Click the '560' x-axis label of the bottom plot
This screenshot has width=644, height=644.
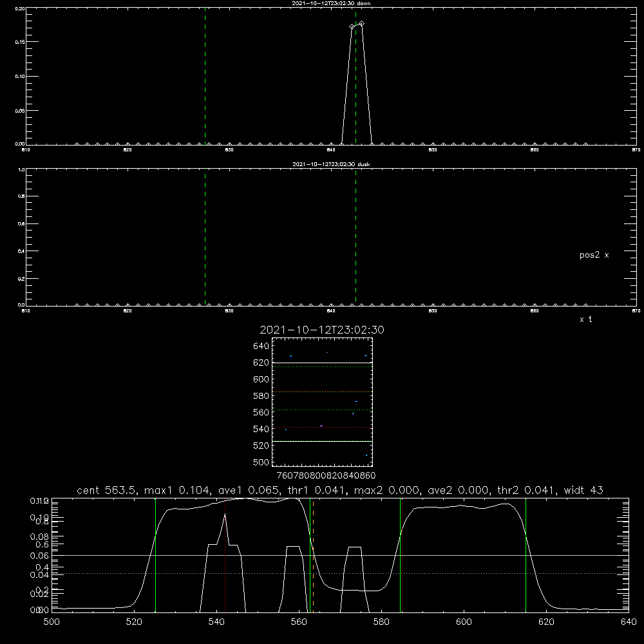(299, 622)
